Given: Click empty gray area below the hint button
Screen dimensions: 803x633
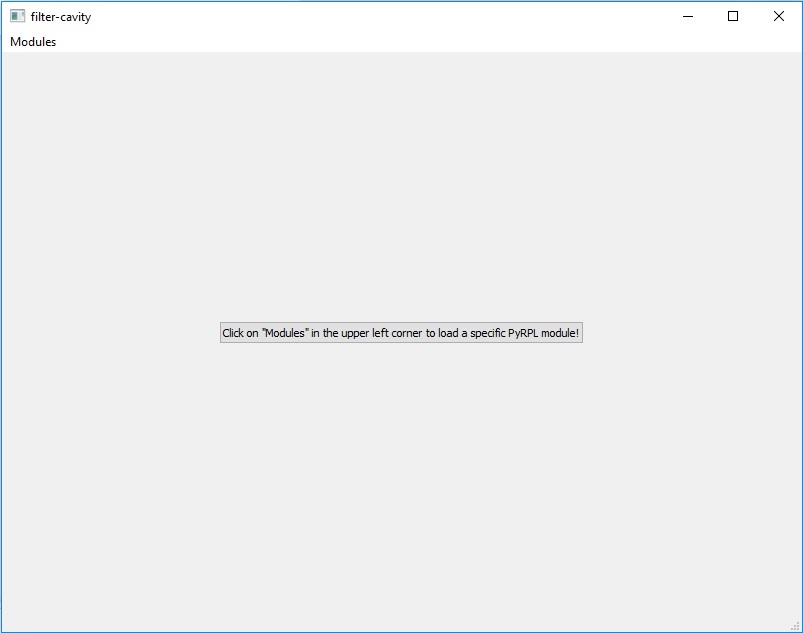Looking at the screenshot, I should click(x=400, y=480).
